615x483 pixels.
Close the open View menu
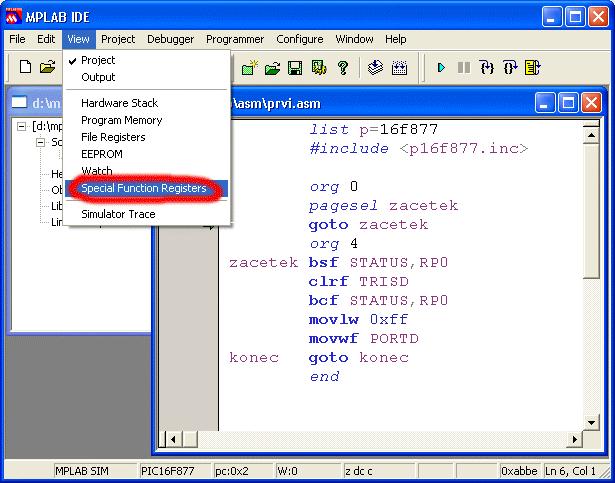pyautogui.click(x=78, y=39)
